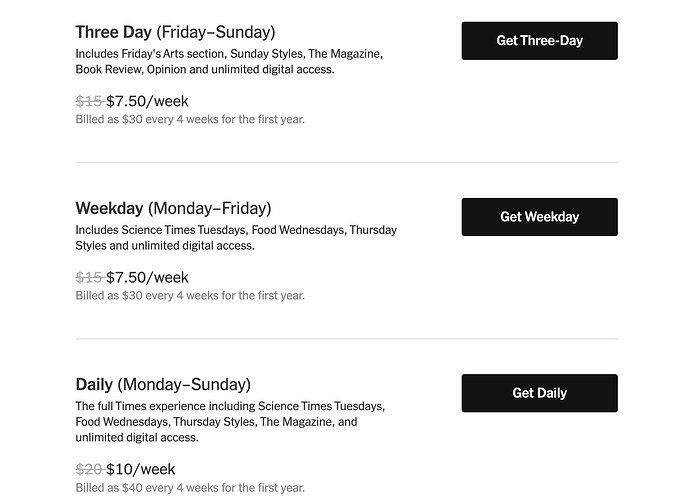Click the Get Three-Day button
Image resolution: width=676 pixels, height=500 pixels.
click(x=539, y=41)
